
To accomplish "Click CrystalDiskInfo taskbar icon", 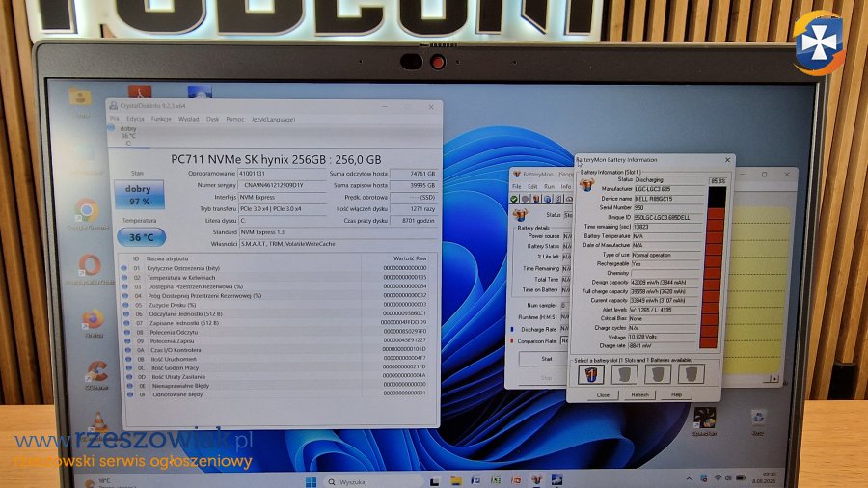I will pyautogui.click(x=556, y=480).
